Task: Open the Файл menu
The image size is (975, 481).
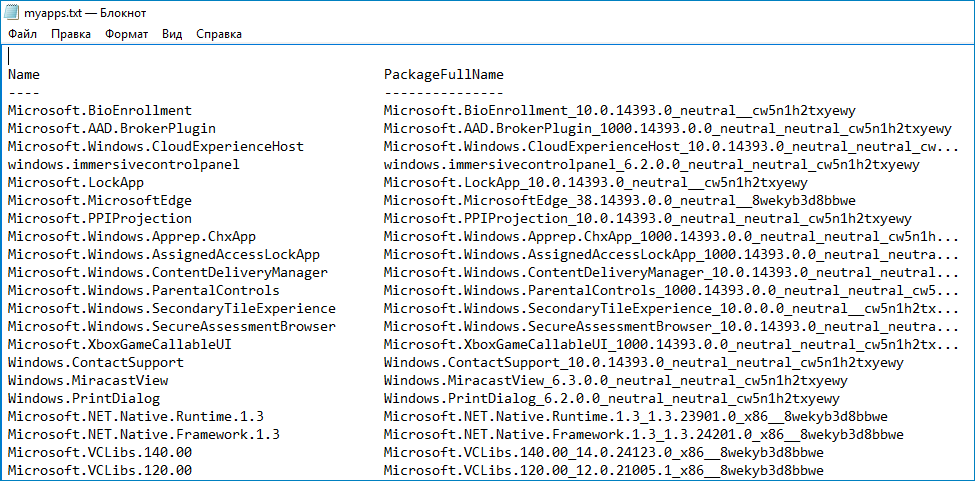Action: [22, 34]
